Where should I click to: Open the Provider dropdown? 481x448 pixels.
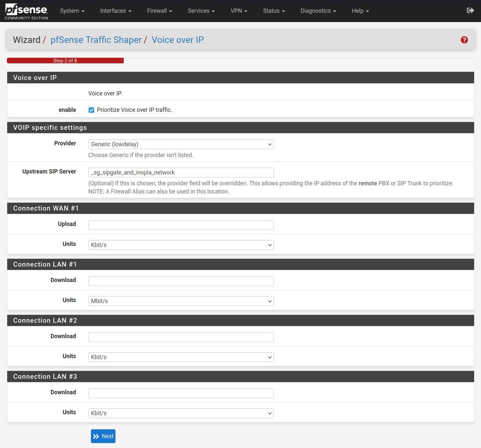coord(181,144)
